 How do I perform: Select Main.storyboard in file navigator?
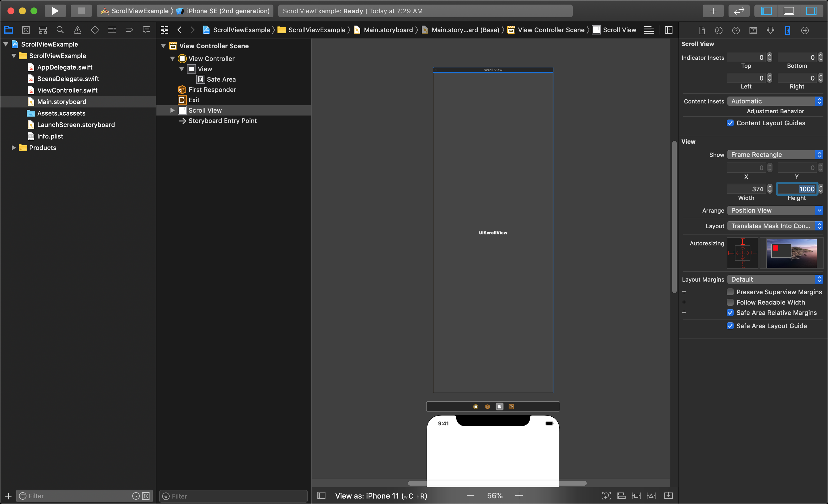coord(62,101)
